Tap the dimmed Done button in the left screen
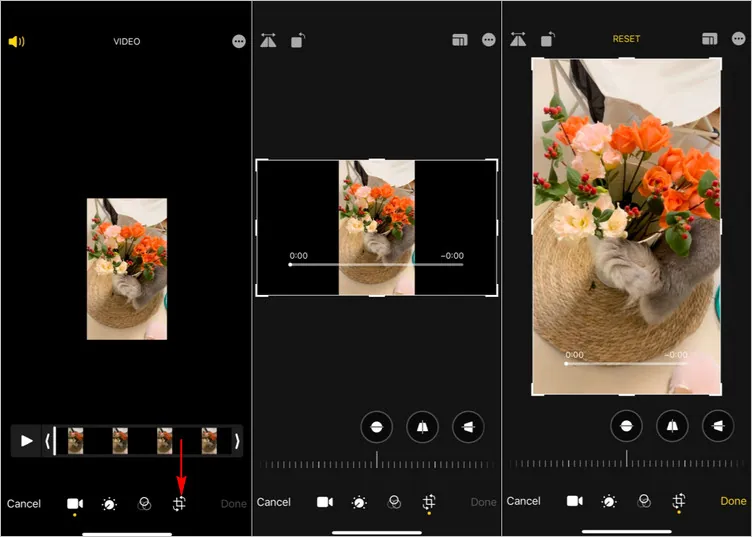This screenshot has width=752, height=537. click(x=234, y=503)
